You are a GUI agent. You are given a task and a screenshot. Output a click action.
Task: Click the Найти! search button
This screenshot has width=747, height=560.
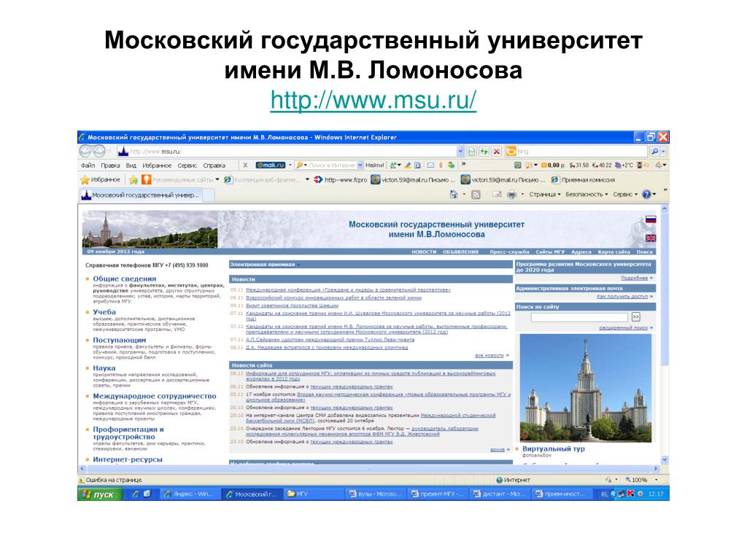pyautogui.click(x=375, y=166)
